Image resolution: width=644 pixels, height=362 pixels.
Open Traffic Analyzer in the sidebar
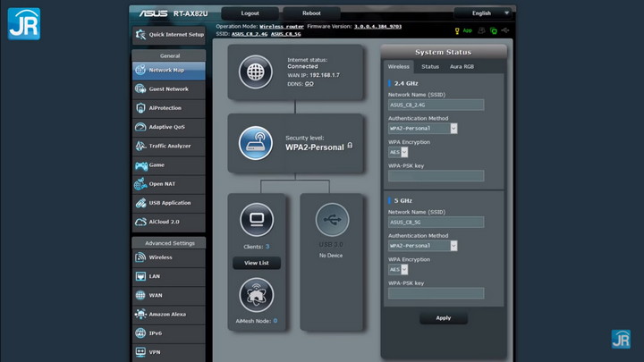[x=168, y=146]
